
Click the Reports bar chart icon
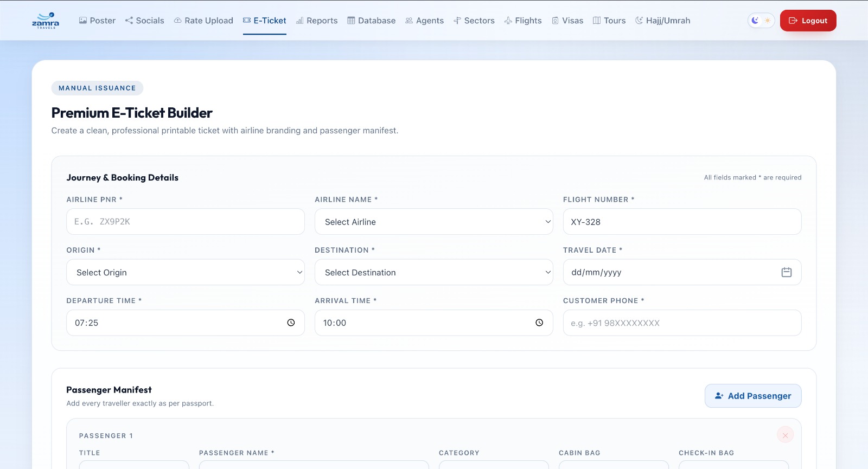[x=299, y=21]
